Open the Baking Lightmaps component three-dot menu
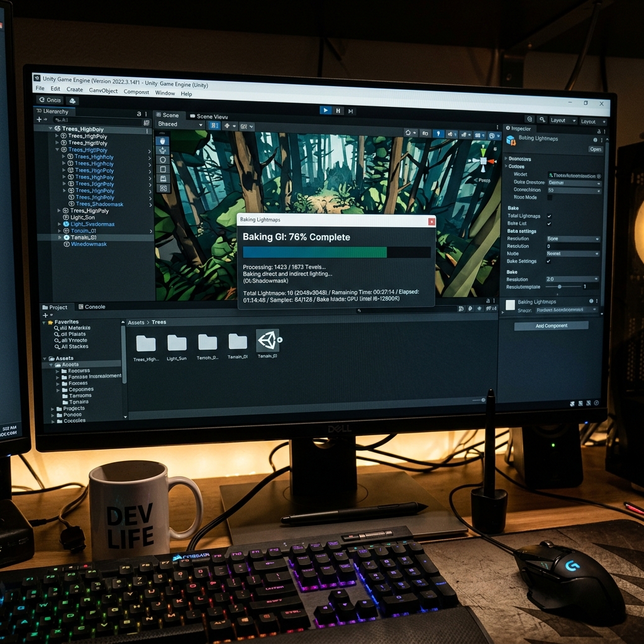644x644 pixels. tap(597, 301)
